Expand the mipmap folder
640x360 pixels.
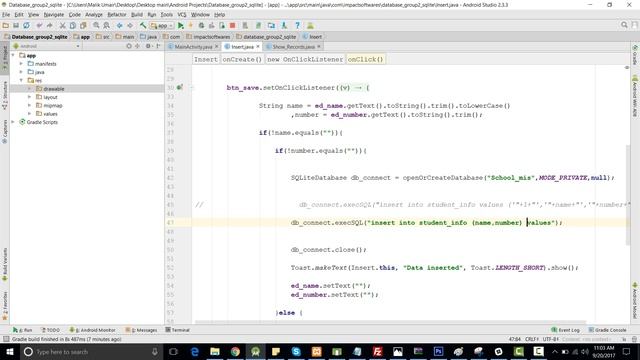(x=29, y=105)
